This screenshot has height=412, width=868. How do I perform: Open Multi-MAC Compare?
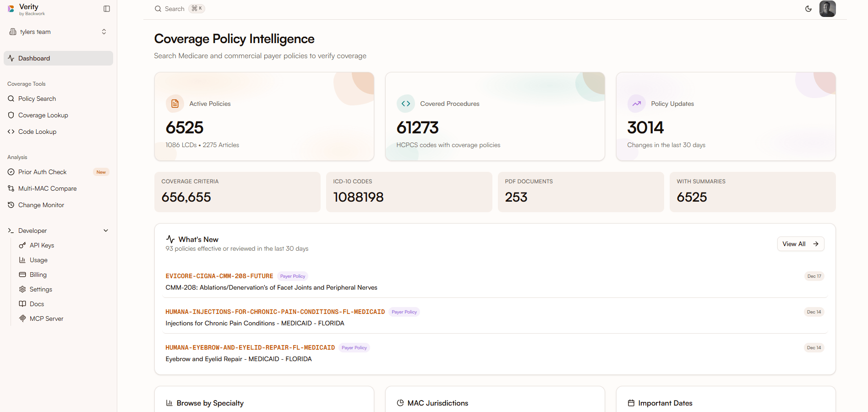58,188
